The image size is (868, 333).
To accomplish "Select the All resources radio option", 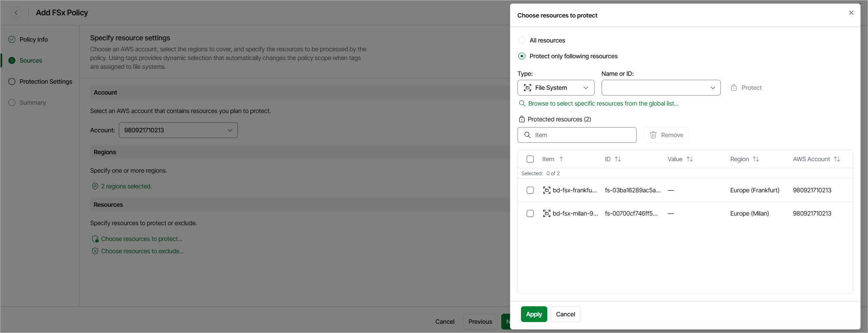I will 522,40.
